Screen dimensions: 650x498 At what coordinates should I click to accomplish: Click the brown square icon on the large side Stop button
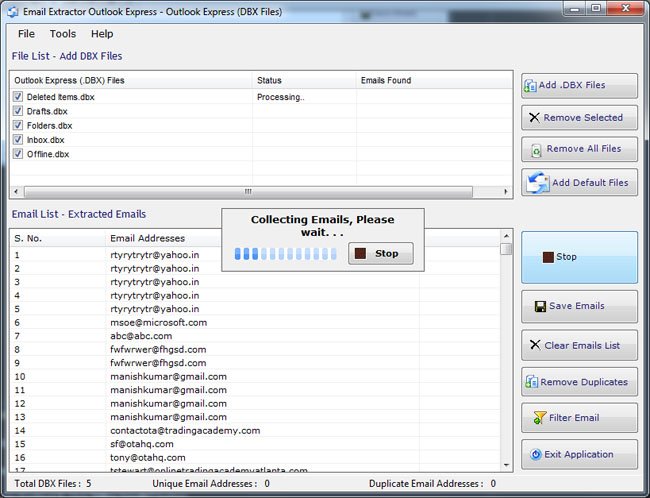click(548, 257)
